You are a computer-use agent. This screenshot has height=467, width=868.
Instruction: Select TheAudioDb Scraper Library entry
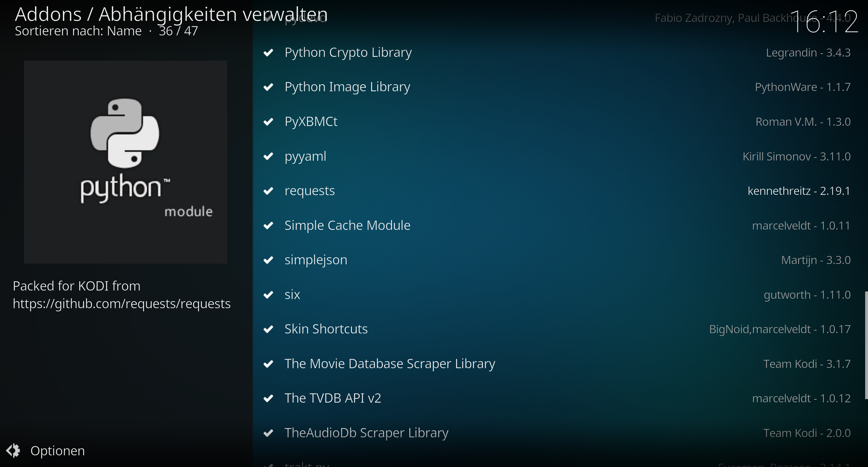pos(558,433)
